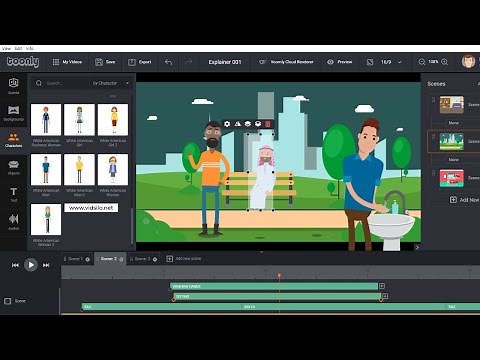Click Add new scene beside timeline tabs
This screenshot has height=360, width=480.
(x=184, y=259)
